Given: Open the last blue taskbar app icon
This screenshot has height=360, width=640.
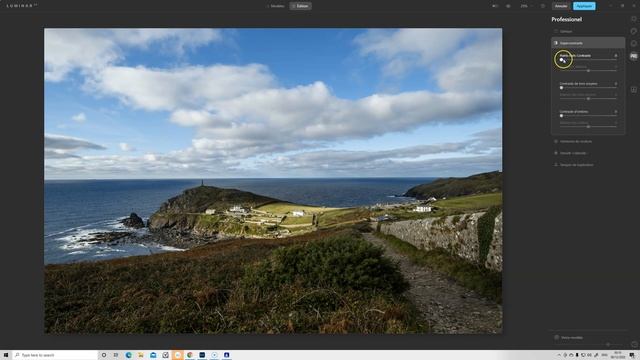Looking at the screenshot, I should point(227,355).
